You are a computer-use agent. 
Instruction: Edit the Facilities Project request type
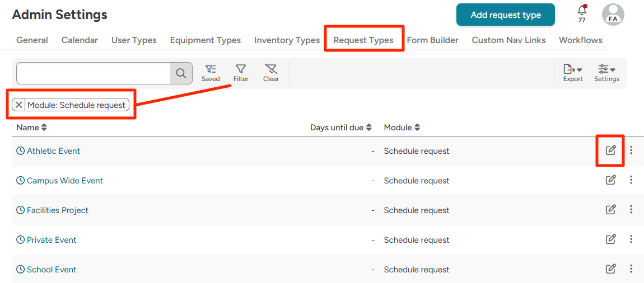(610, 210)
